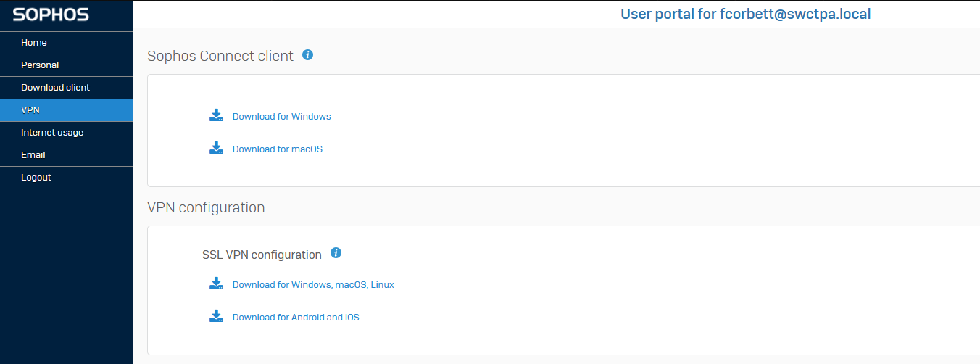Click the info icon beside Sophos Connect client
This screenshot has height=364, width=980.
pos(307,54)
